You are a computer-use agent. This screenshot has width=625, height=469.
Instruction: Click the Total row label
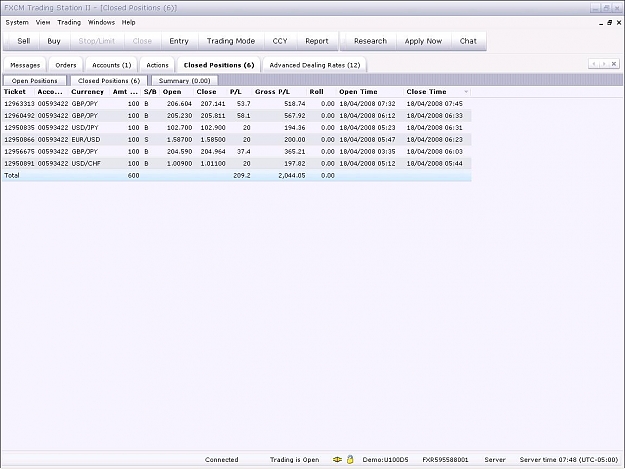pos(12,175)
